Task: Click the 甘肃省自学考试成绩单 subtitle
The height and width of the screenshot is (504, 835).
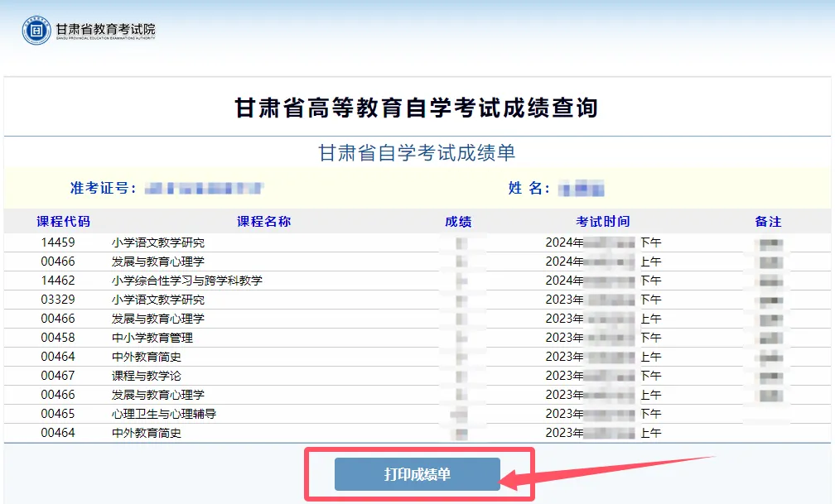Action: coord(417,153)
